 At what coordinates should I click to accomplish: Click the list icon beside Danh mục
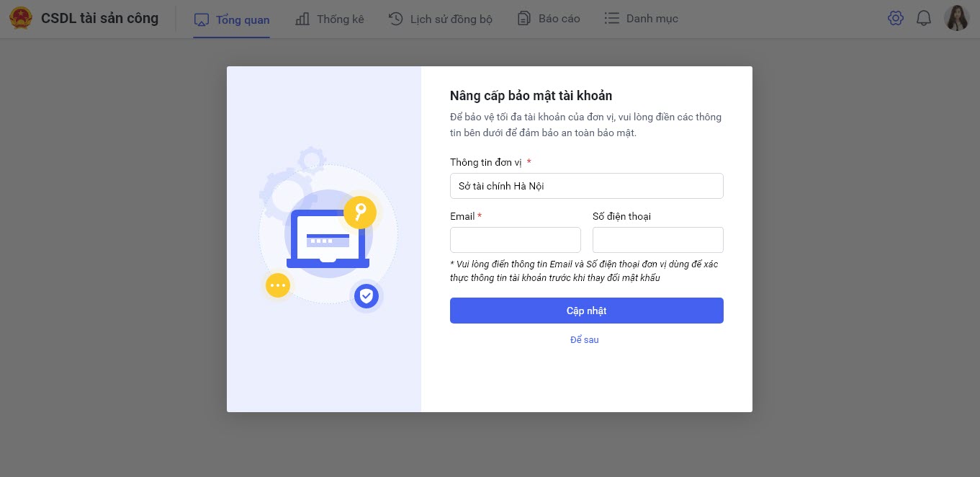612,19
